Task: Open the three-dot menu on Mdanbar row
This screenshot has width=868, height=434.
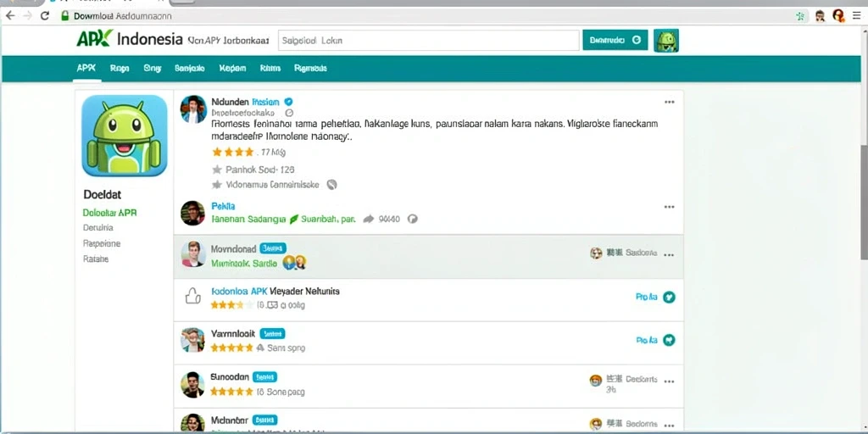Action: [x=670, y=426]
